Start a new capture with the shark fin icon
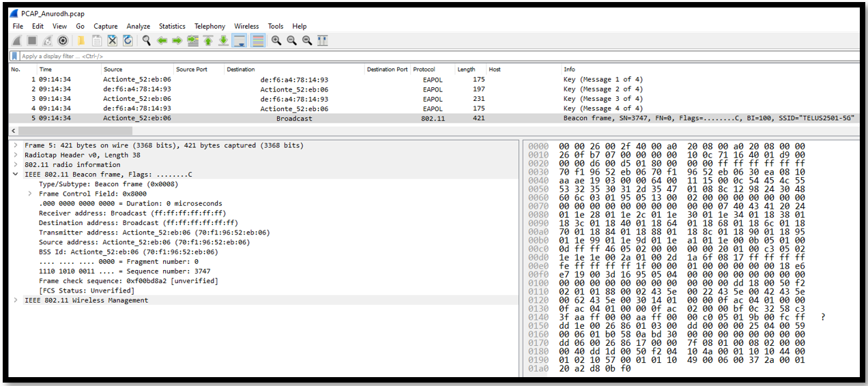 click(16, 41)
